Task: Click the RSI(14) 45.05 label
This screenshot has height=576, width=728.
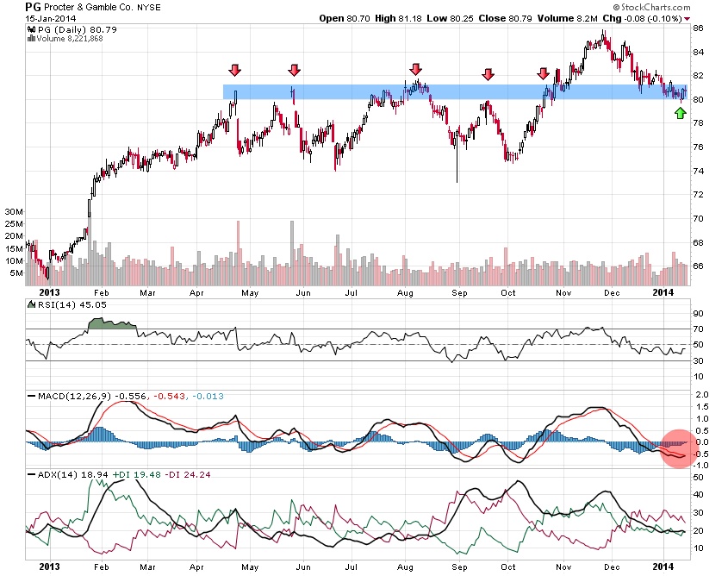Action: tap(72, 304)
